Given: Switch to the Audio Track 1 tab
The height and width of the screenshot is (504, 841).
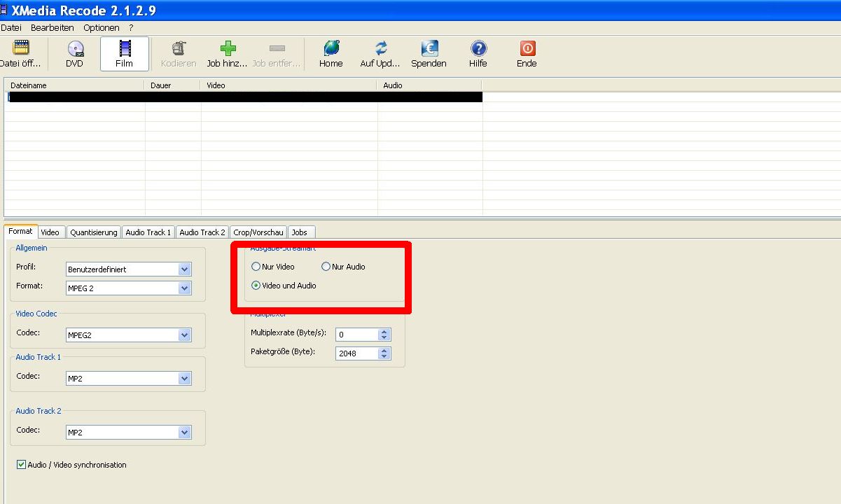Looking at the screenshot, I should pos(148,232).
